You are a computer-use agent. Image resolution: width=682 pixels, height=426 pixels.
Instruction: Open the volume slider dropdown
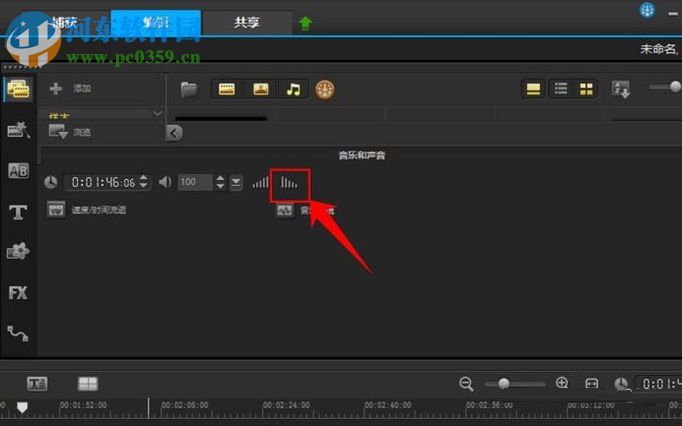click(x=236, y=182)
